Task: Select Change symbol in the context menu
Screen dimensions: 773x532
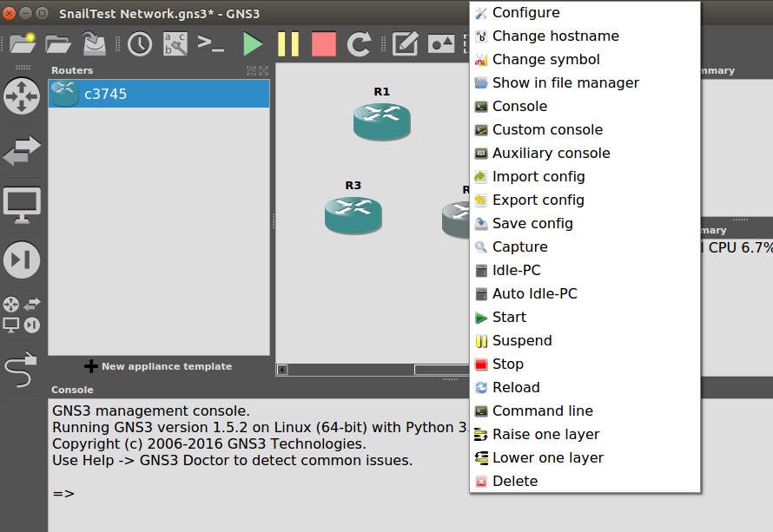Action: (585, 59)
